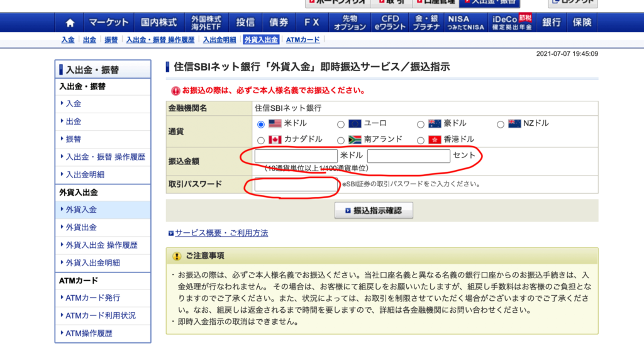Click the South African flag icon

355,140
